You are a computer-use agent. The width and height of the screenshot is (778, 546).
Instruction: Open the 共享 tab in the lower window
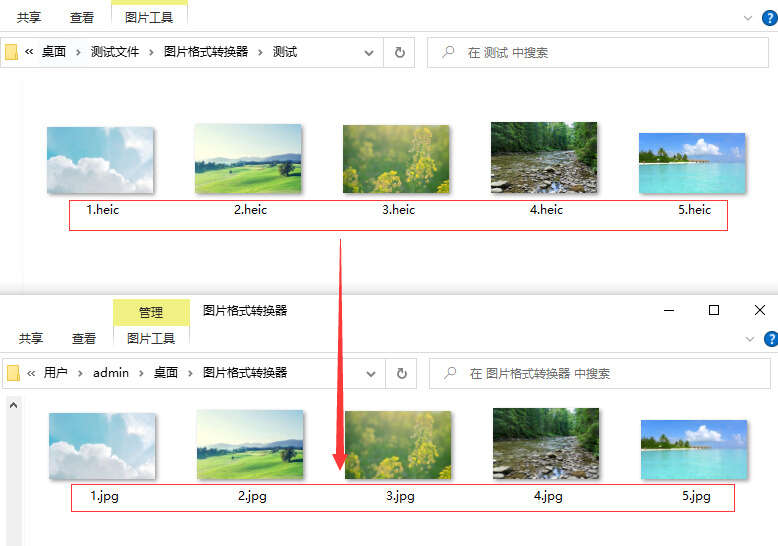click(x=31, y=339)
